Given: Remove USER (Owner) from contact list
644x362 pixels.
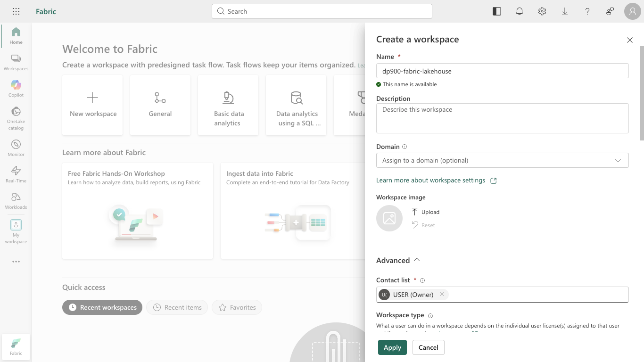Looking at the screenshot, I should 442,294.
